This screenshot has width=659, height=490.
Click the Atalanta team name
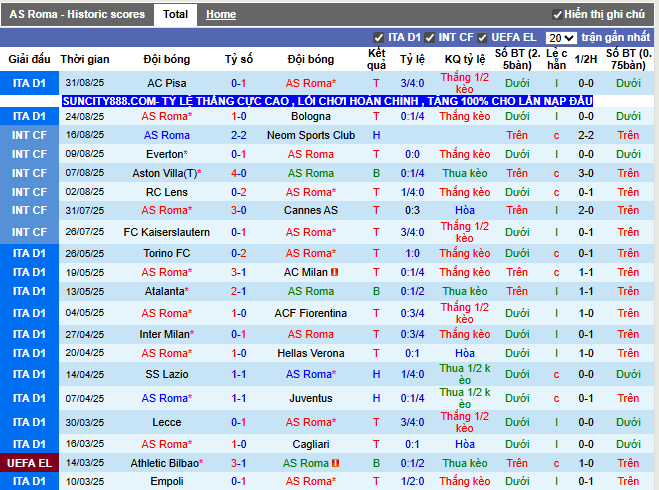pyautogui.click(x=166, y=291)
